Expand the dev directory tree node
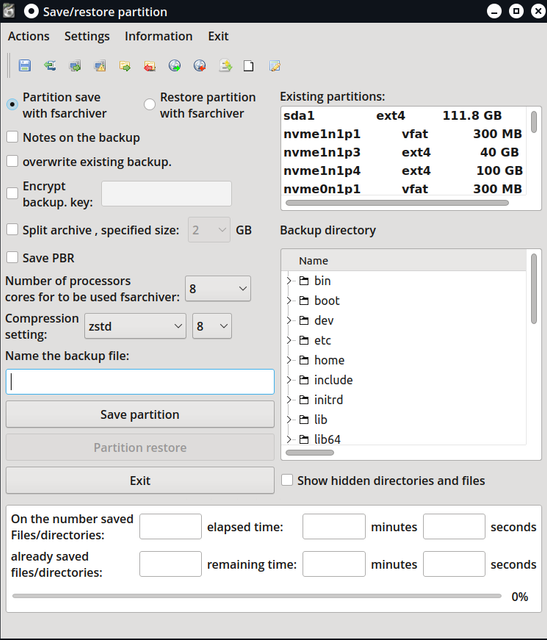This screenshot has width=547, height=640. pyautogui.click(x=289, y=320)
